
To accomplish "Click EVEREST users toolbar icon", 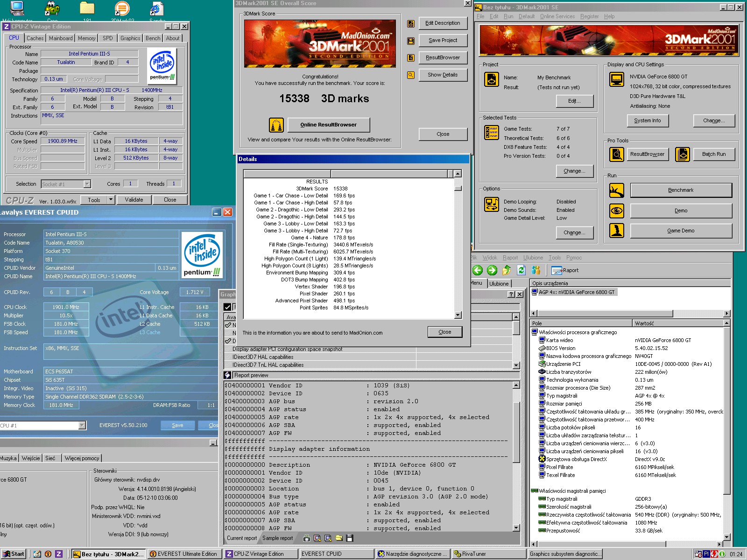I will coord(536,270).
